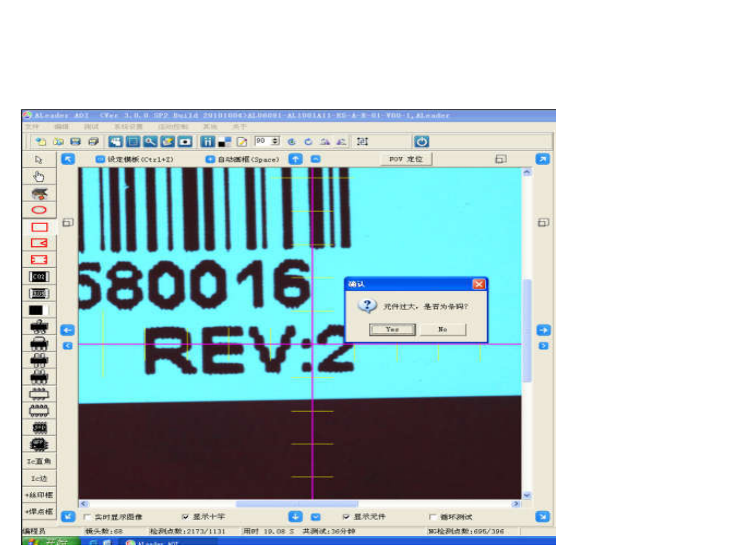747x560 pixels.
Task: Enable the 循环测试 checkbox
Action: coord(433,517)
